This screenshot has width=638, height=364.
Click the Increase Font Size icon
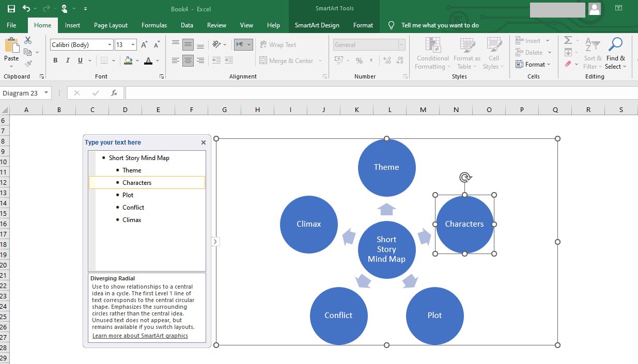[144, 45]
